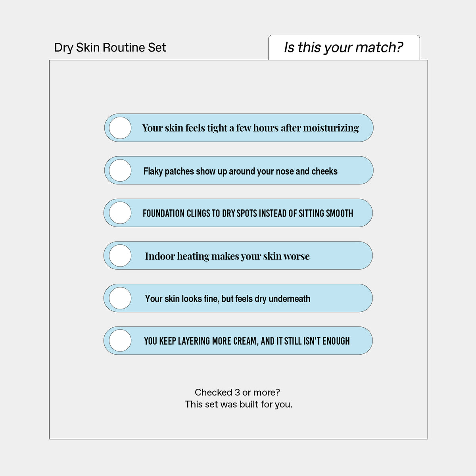The image size is (476, 476).
Task: Click blue pill end of tight skin row
Action: click(365, 128)
